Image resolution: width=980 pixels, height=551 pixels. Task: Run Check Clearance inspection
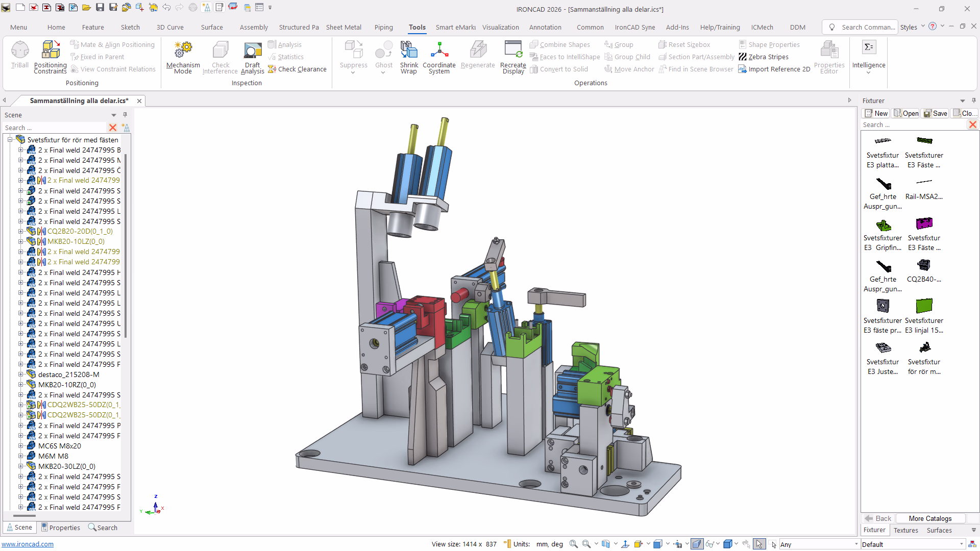point(297,69)
